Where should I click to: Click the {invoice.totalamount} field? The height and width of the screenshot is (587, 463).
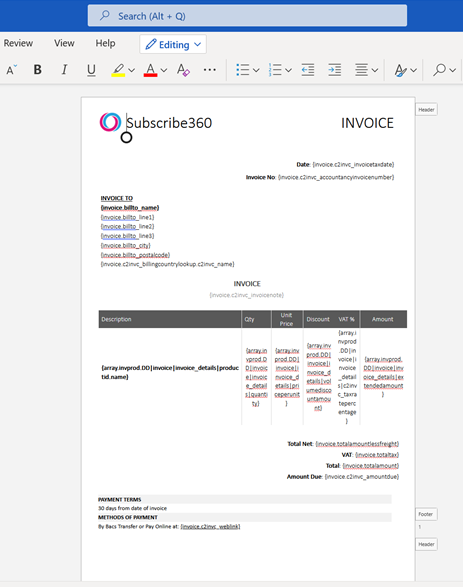click(371, 465)
